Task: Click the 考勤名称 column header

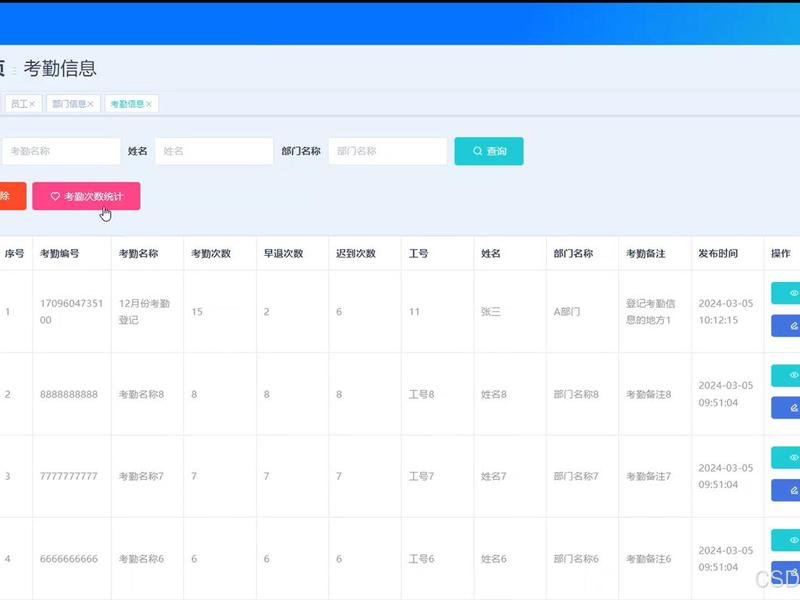Action: [138, 254]
